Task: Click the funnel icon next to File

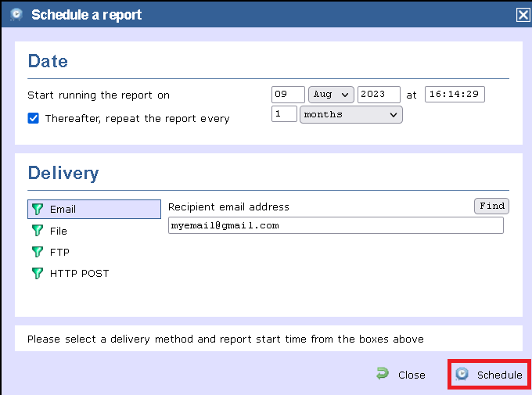Action: (38, 231)
